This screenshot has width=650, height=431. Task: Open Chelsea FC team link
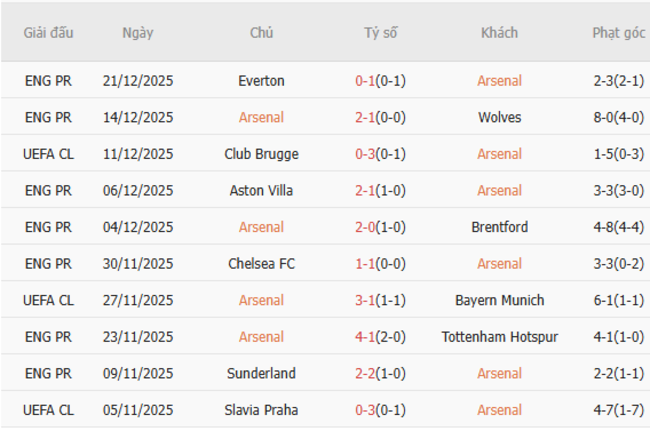coord(262,263)
